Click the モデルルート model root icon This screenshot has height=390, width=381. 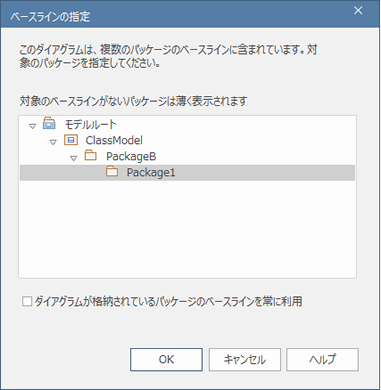click(x=49, y=123)
